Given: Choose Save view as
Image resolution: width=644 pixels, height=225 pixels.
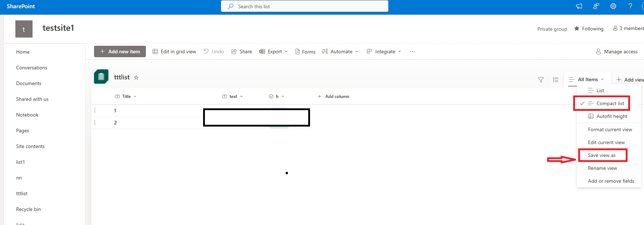Looking at the screenshot, I should pyautogui.click(x=609, y=155).
